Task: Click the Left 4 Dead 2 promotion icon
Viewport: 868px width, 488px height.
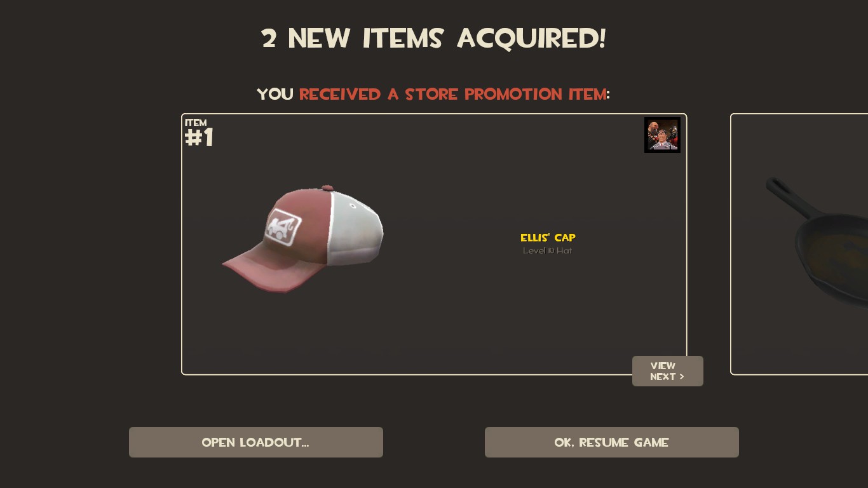Action: click(662, 135)
